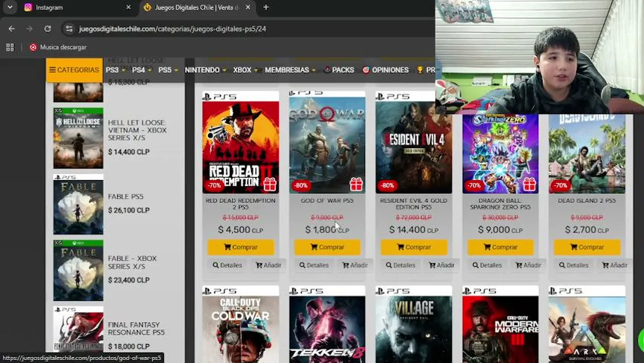The image size is (644, 363).
Task: View Detalles for Red Dead Redemption 2
Action: click(x=227, y=265)
